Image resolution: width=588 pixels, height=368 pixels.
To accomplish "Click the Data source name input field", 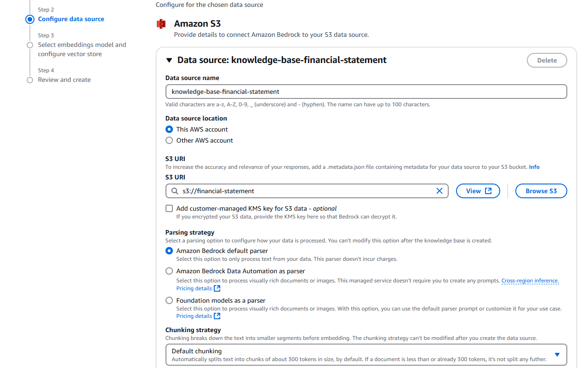I will 366,92.
